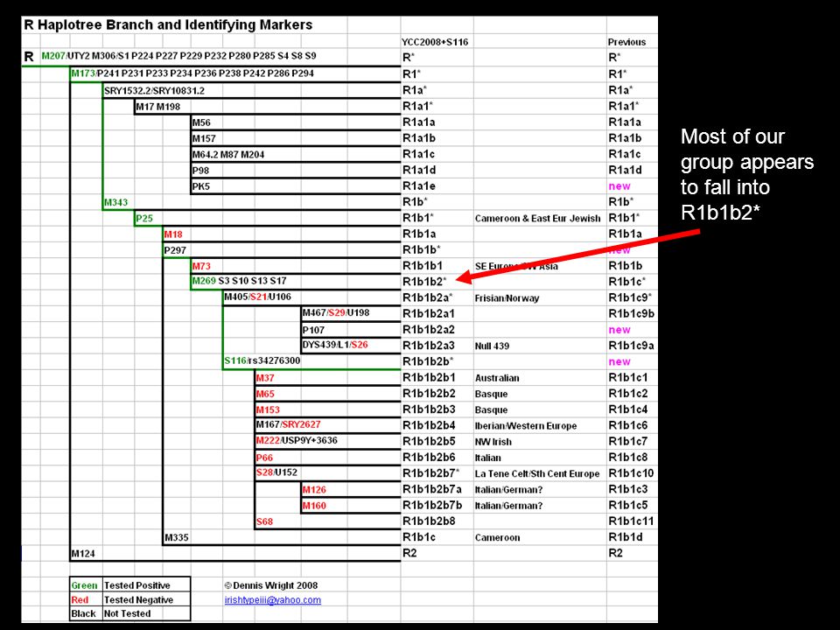The height and width of the screenshot is (630, 840).
Task: Click the 'Previous' column header
Action: (x=626, y=42)
